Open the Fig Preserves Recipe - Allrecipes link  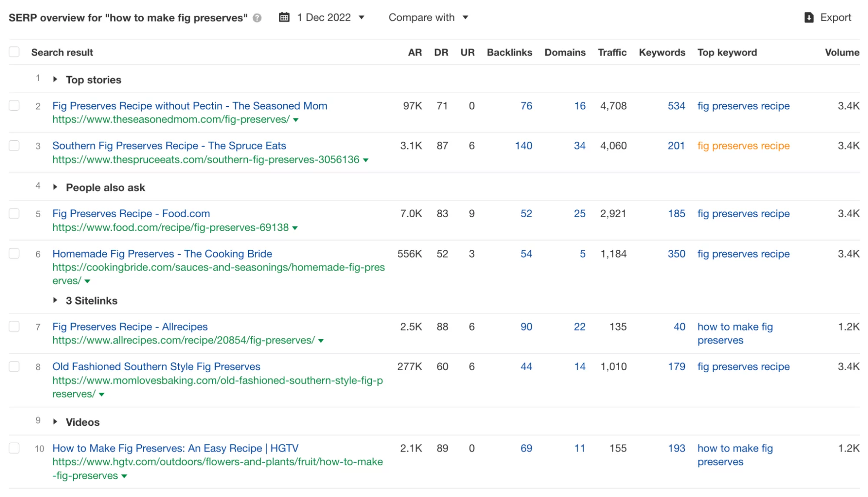pos(129,326)
